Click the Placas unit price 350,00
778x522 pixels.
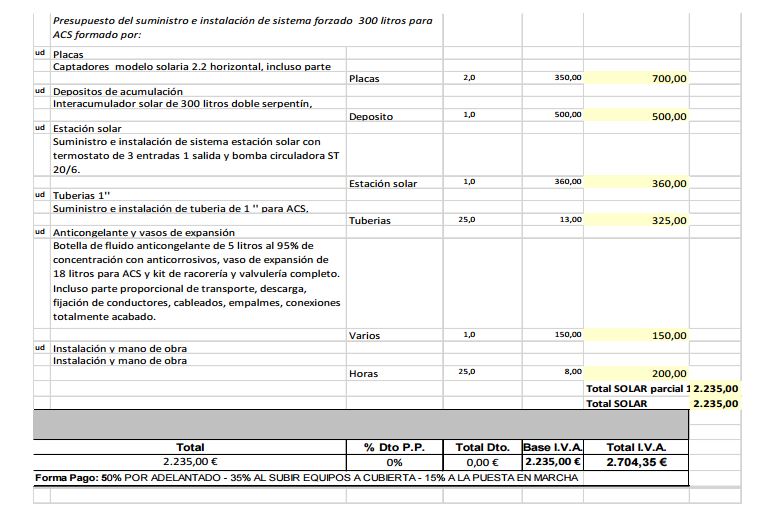point(568,77)
